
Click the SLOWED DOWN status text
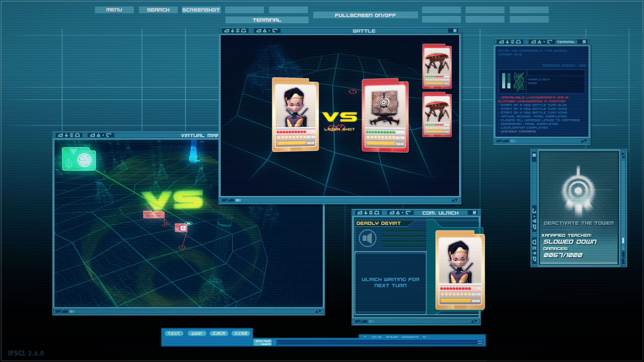(x=570, y=242)
